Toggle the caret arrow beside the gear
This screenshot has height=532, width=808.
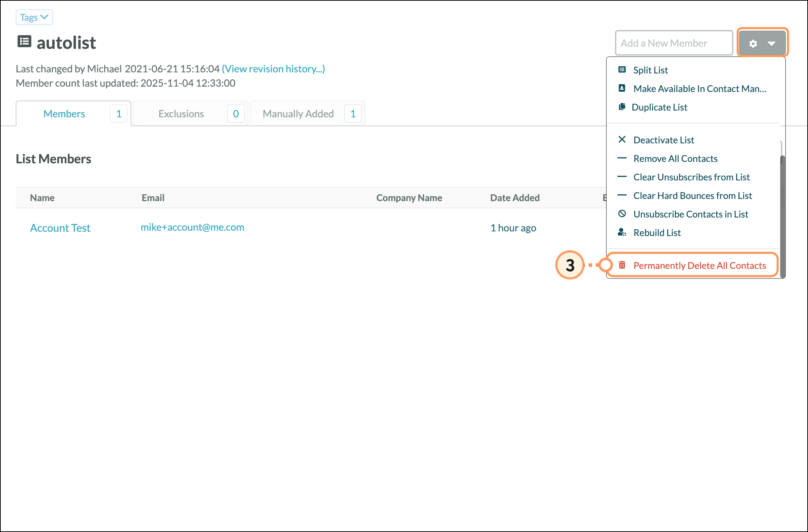coord(772,44)
